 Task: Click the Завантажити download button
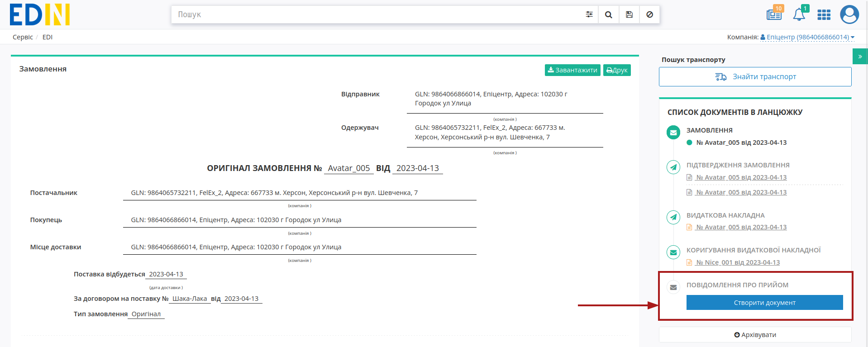click(572, 70)
